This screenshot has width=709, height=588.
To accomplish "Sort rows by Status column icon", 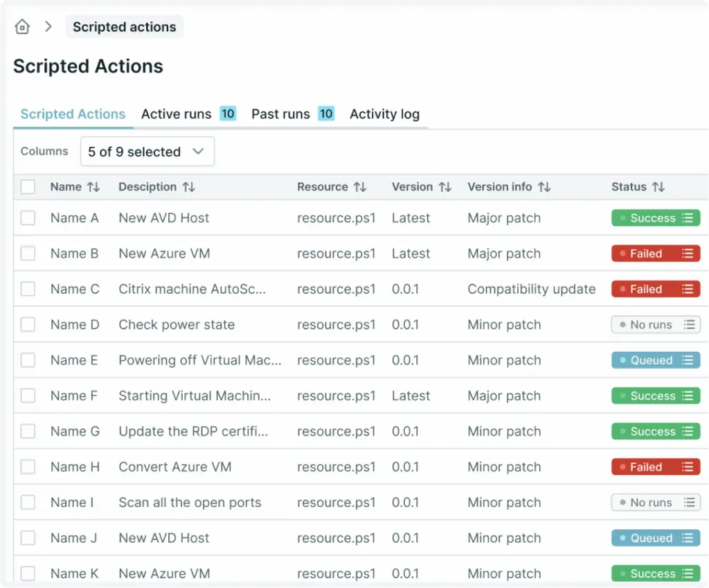I will click(x=658, y=187).
